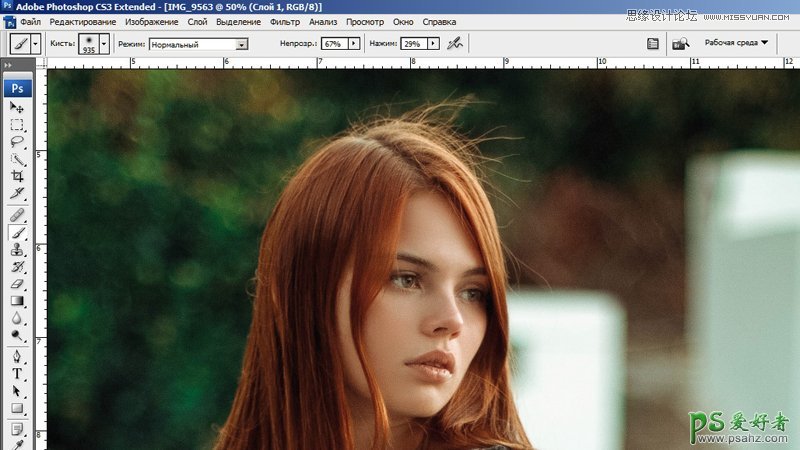Viewport: 800px width, 450px height.
Task: Open the Фильтр menu
Action: pyautogui.click(x=285, y=21)
